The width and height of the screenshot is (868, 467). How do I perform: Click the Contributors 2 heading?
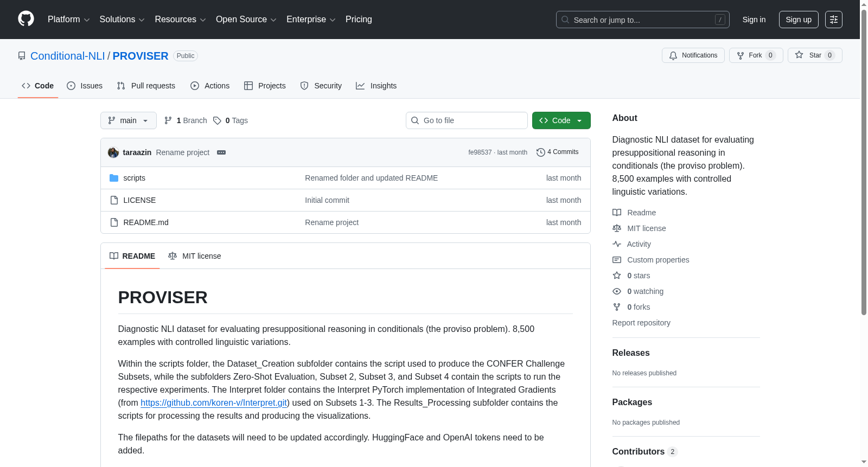point(644,451)
